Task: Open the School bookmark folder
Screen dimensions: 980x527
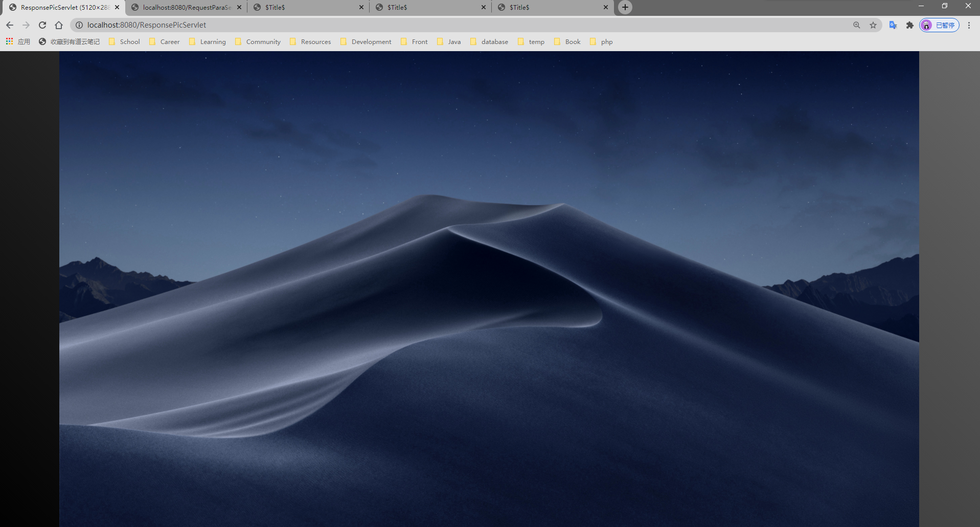Action: pos(125,42)
